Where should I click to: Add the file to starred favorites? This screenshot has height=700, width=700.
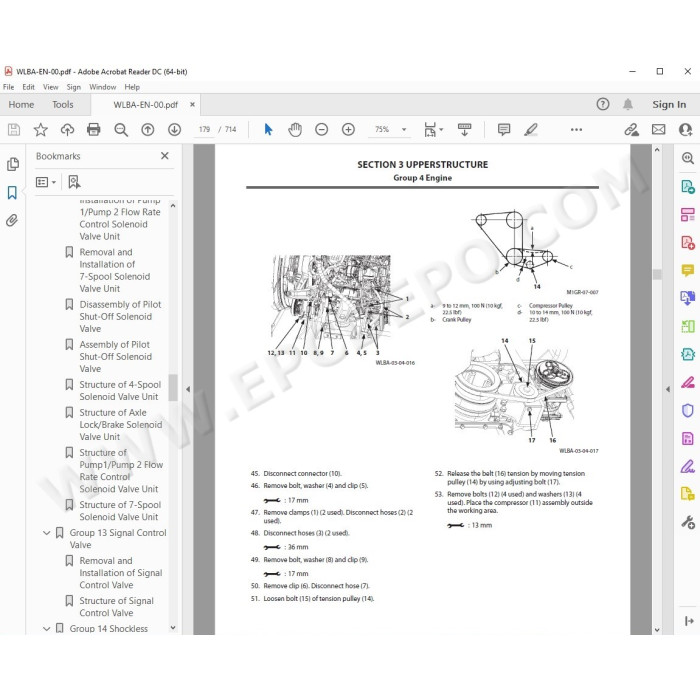click(x=41, y=129)
